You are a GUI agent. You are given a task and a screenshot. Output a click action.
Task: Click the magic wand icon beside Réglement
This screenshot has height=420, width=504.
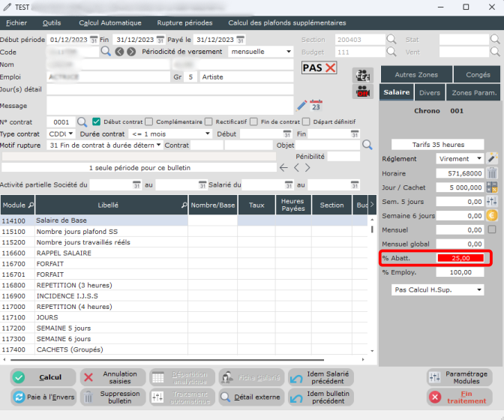(x=492, y=158)
